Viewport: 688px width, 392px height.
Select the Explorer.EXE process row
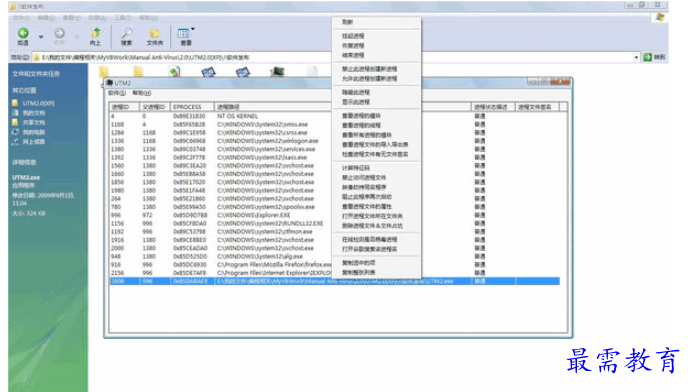pos(334,215)
